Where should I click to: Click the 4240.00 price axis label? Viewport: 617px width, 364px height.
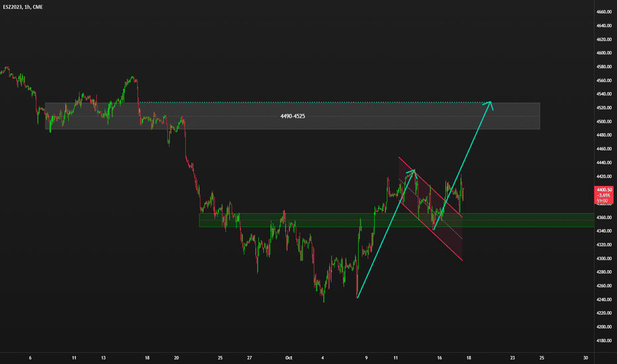tap(604, 299)
